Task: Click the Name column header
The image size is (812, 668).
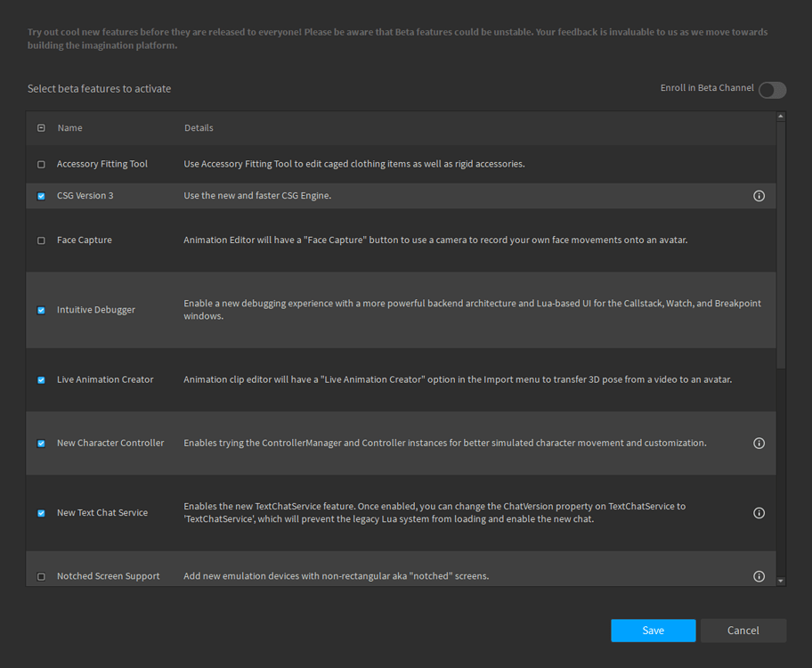Action: [x=70, y=128]
